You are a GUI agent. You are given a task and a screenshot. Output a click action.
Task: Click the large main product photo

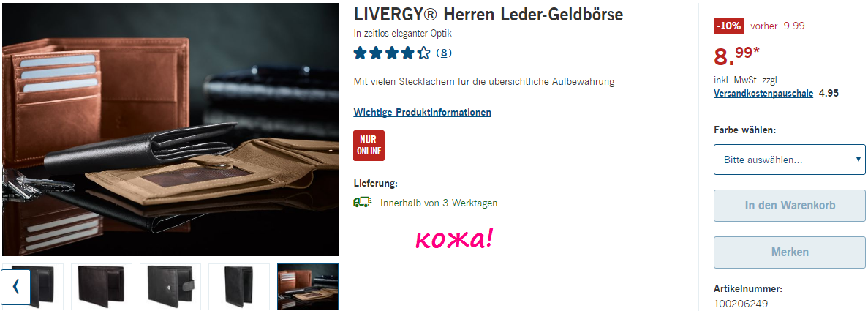click(170, 130)
